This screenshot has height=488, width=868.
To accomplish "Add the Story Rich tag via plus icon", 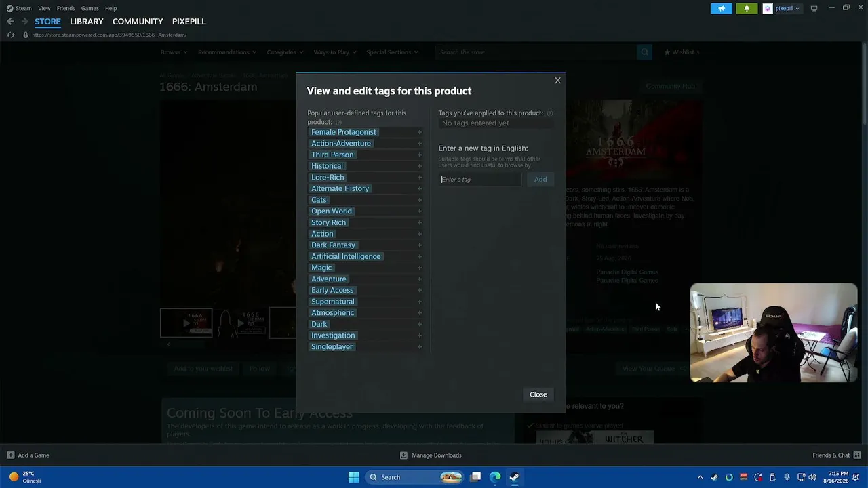I will tap(420, 222).
